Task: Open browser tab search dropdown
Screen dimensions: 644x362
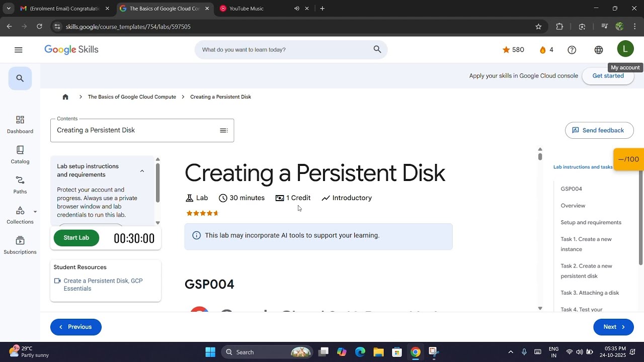Action: coord(9,9)
